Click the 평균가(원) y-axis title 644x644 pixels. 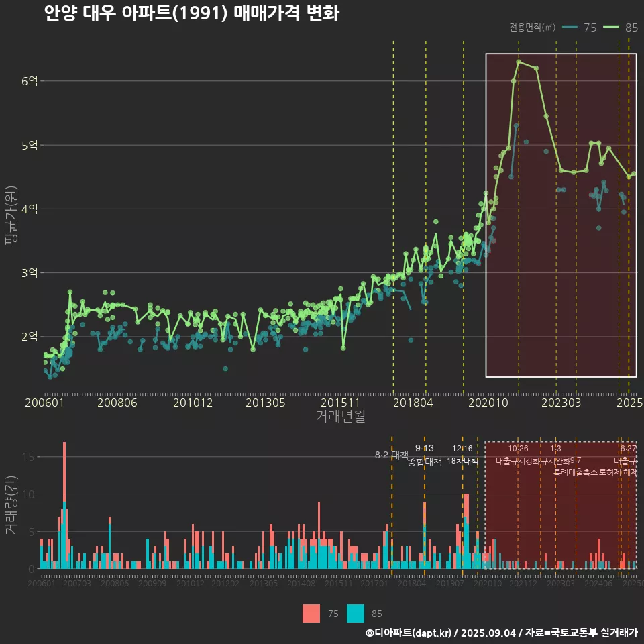pos(11,216)
